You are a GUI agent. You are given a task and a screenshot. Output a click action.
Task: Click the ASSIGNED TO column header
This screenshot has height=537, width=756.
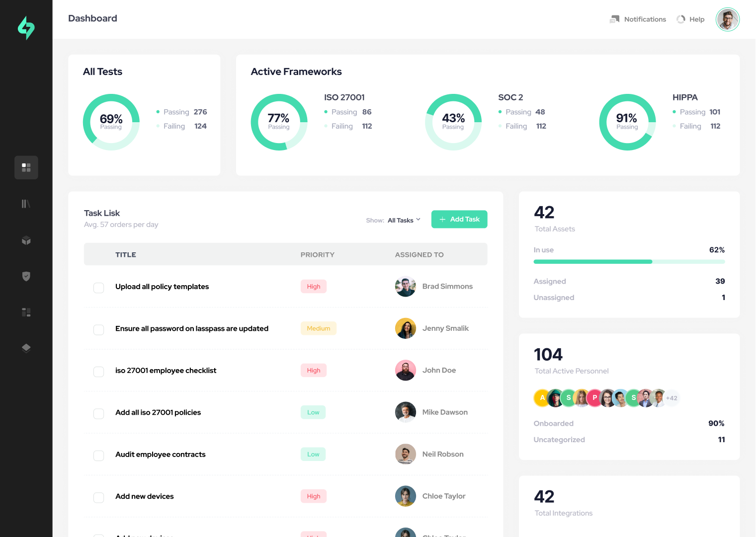(x=419, y=254)
